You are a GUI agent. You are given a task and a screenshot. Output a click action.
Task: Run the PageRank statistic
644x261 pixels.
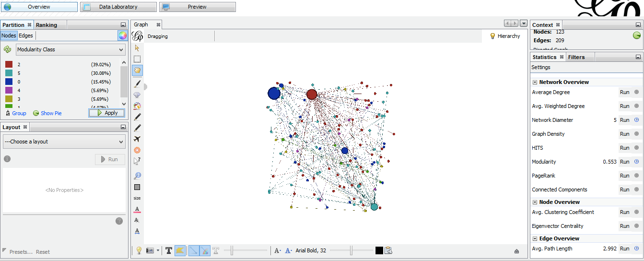point(624,176)
